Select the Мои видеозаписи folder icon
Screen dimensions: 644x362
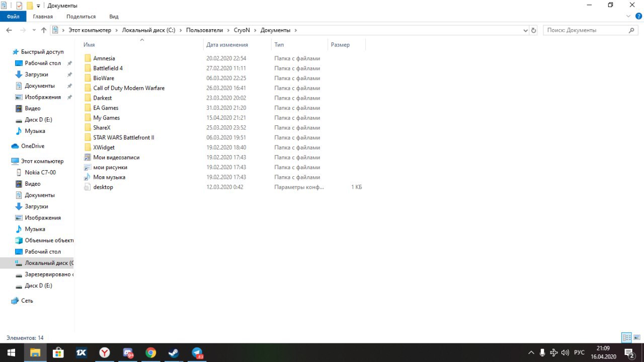[88, 157]
